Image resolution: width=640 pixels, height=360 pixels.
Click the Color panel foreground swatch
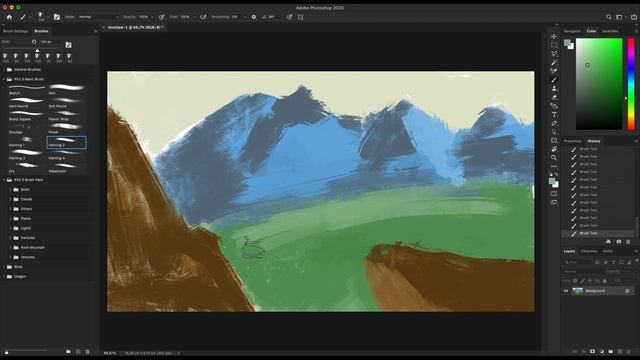click(x=567, y=43)
